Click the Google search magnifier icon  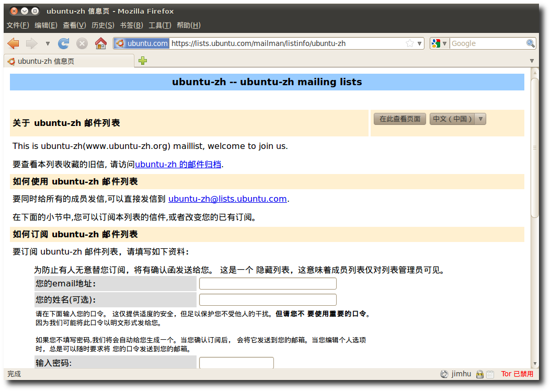tap(530, 43)
